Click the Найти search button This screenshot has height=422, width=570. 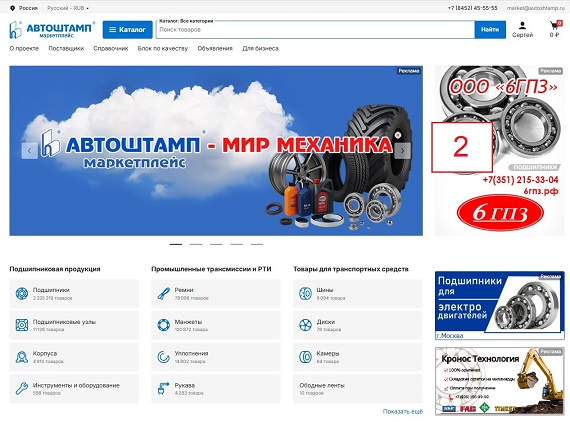tap(490, 29)
